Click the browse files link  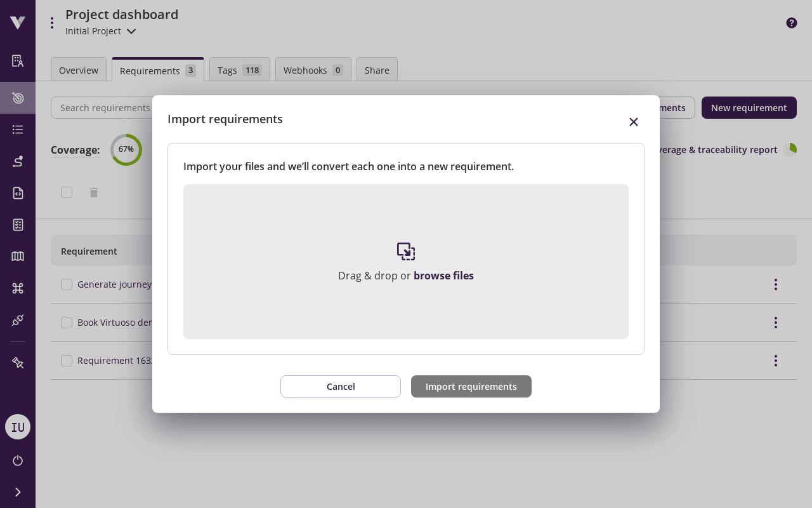click(x=443, y=276)
